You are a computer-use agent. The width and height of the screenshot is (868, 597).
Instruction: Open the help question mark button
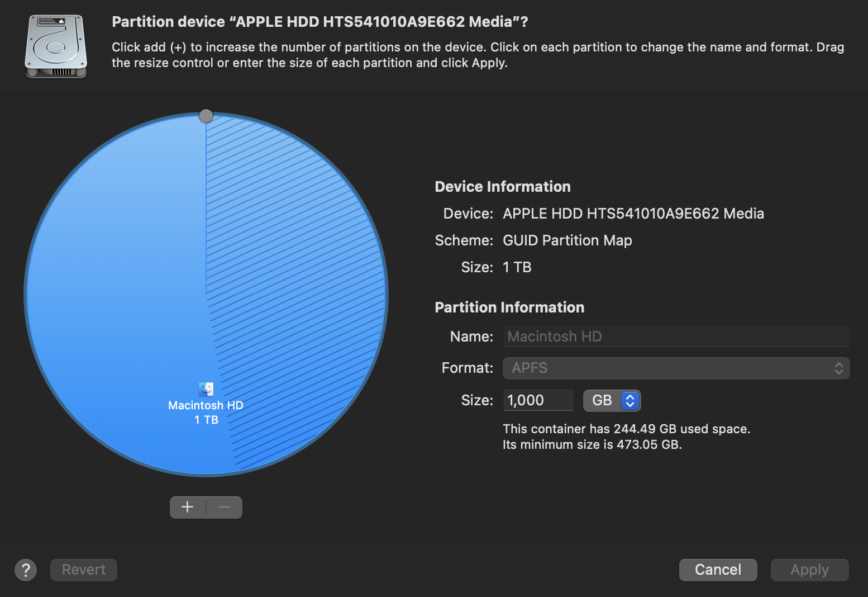click(x=26, y=570)
